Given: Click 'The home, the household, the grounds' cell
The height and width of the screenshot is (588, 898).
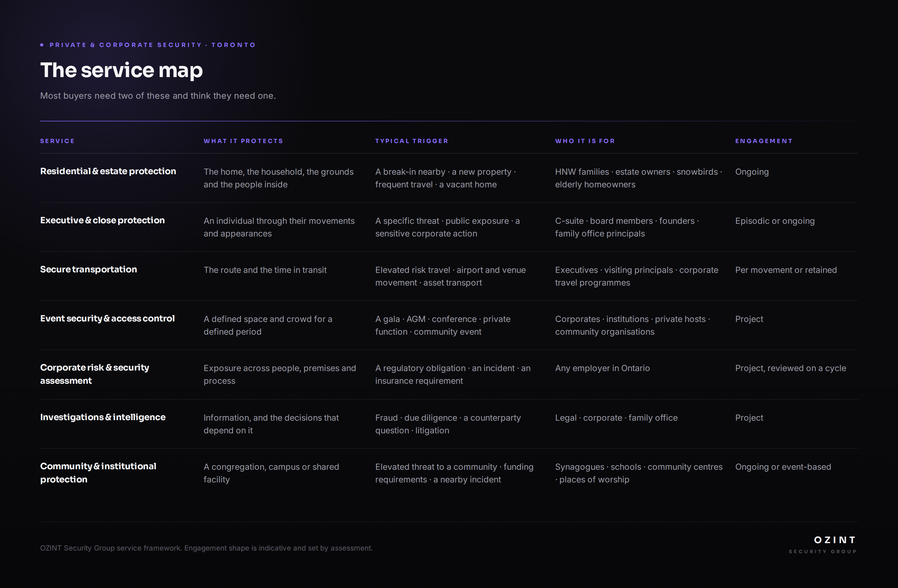Looking at the screenshot, I should click(278, 178).
